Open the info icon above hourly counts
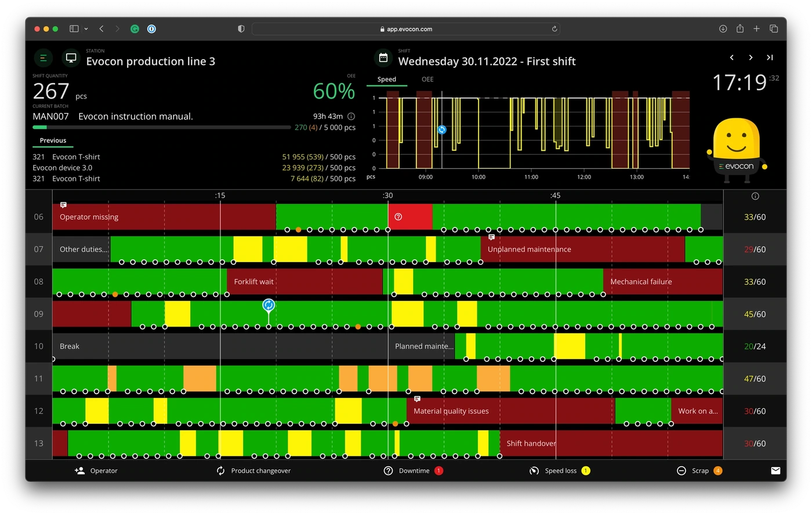 click(x=755, y=196)
